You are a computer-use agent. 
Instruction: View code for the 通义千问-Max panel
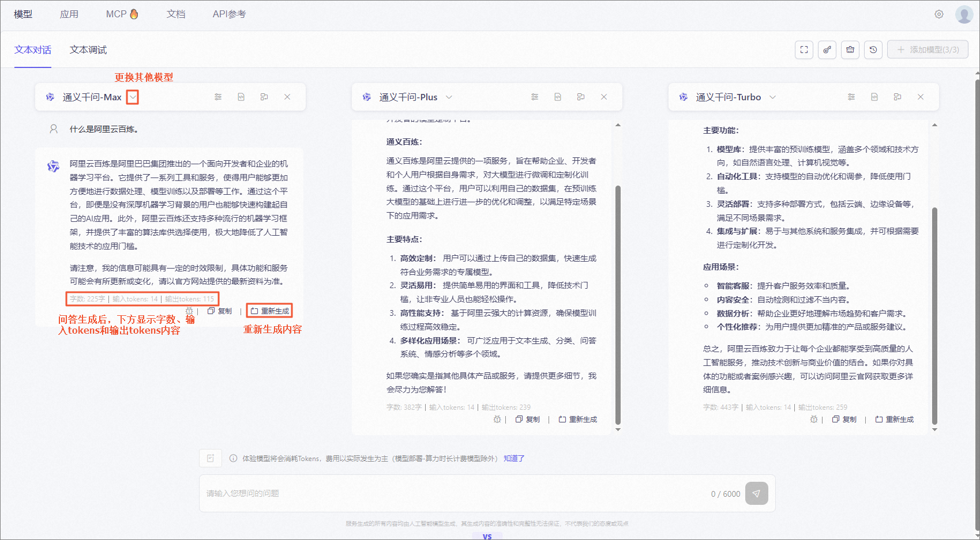pos(241,97)
